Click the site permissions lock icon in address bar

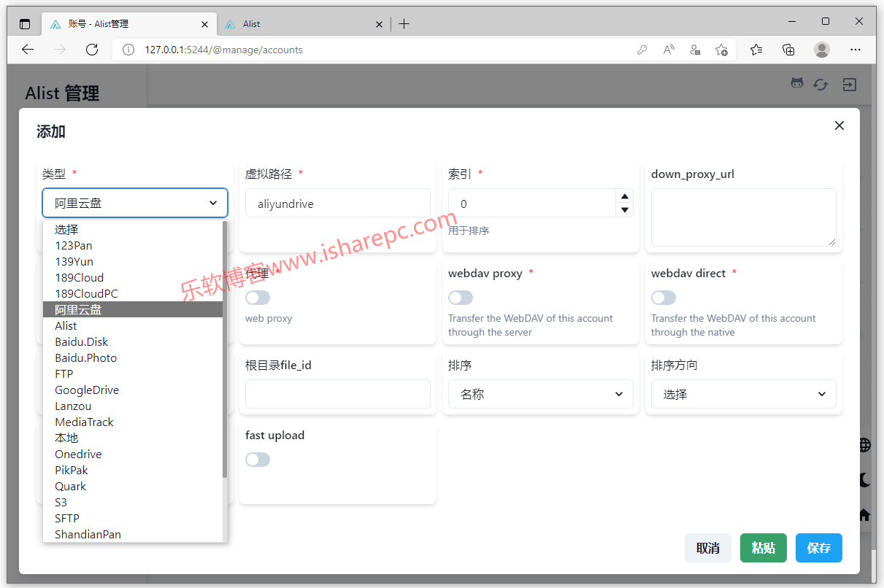pos(695,50)
